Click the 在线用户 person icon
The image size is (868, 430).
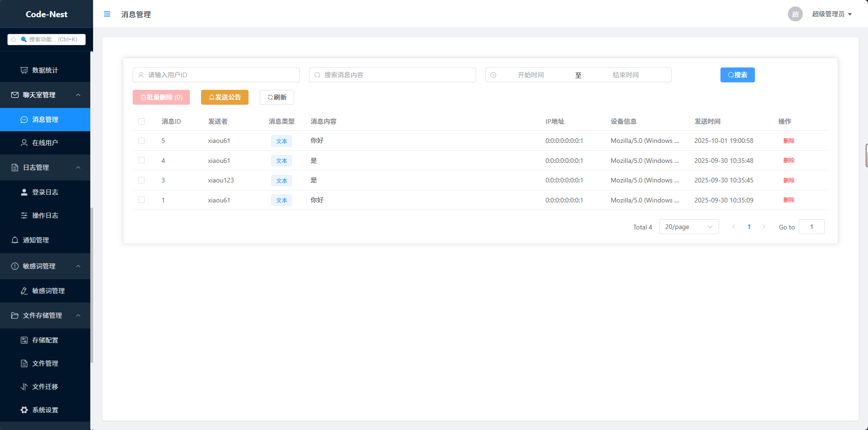(24, 143)
